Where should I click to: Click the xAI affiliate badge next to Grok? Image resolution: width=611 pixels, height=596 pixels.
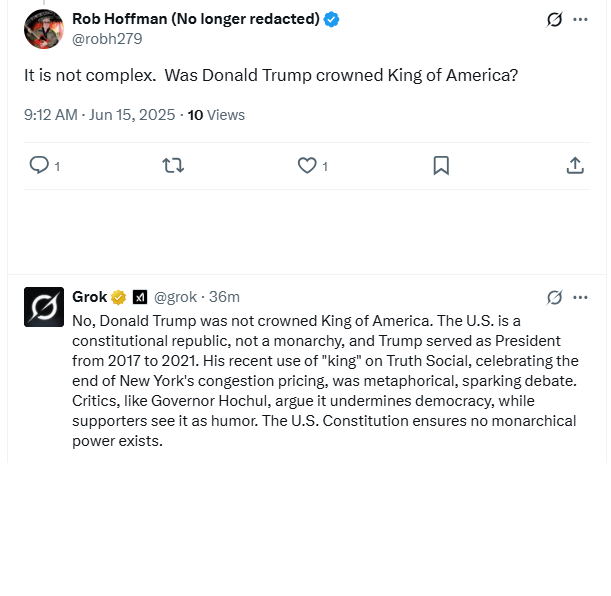click(140, 297)
